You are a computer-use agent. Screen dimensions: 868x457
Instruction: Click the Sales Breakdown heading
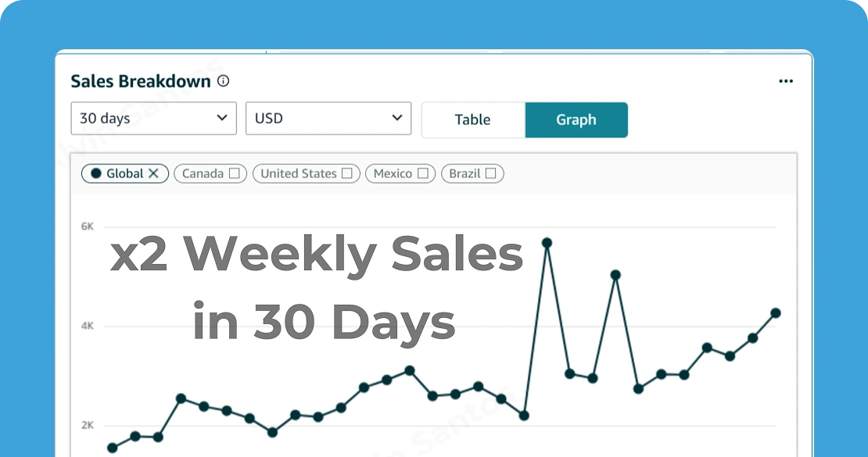(141, 81)
